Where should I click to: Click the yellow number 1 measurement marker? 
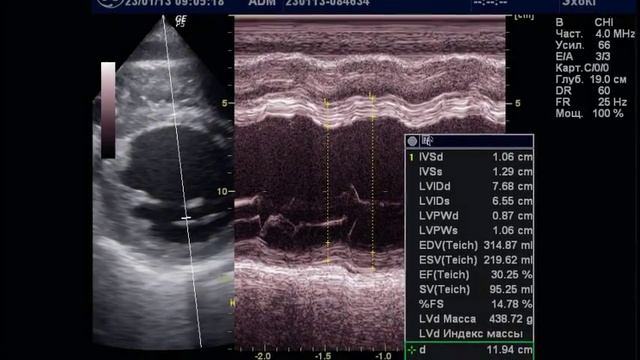tap(411, 157)
